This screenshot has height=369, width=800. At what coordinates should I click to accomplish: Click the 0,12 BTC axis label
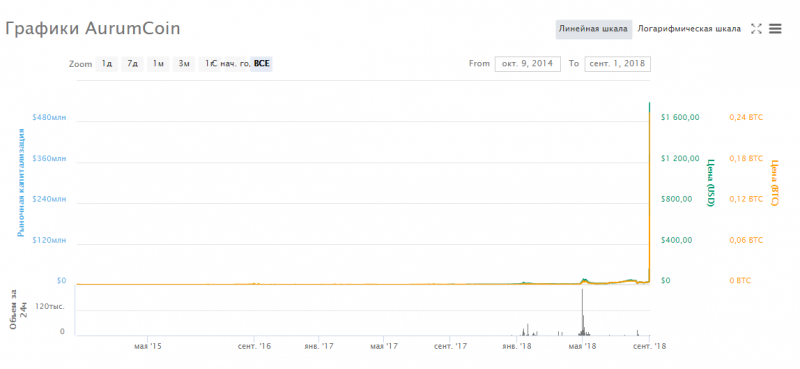(746, 199)
